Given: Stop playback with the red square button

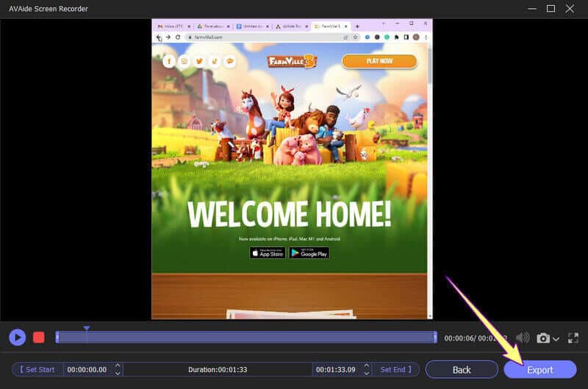Looking at the screenshot, I should pyautogui.click(x=39, y=338).
